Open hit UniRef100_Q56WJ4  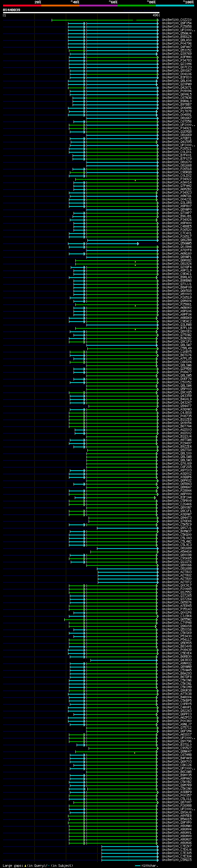click(x=177, y=33)
